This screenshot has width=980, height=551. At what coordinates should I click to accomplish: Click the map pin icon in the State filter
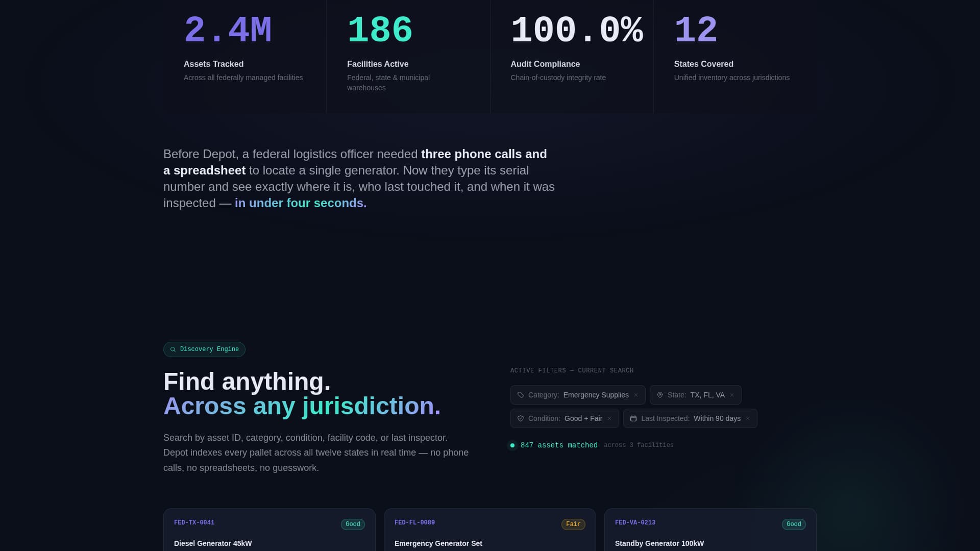660,395
